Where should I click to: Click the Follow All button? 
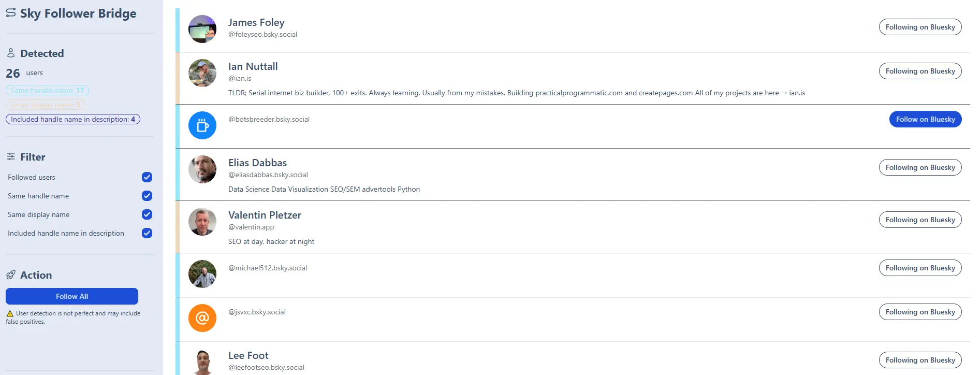click(x=72, y=296)
